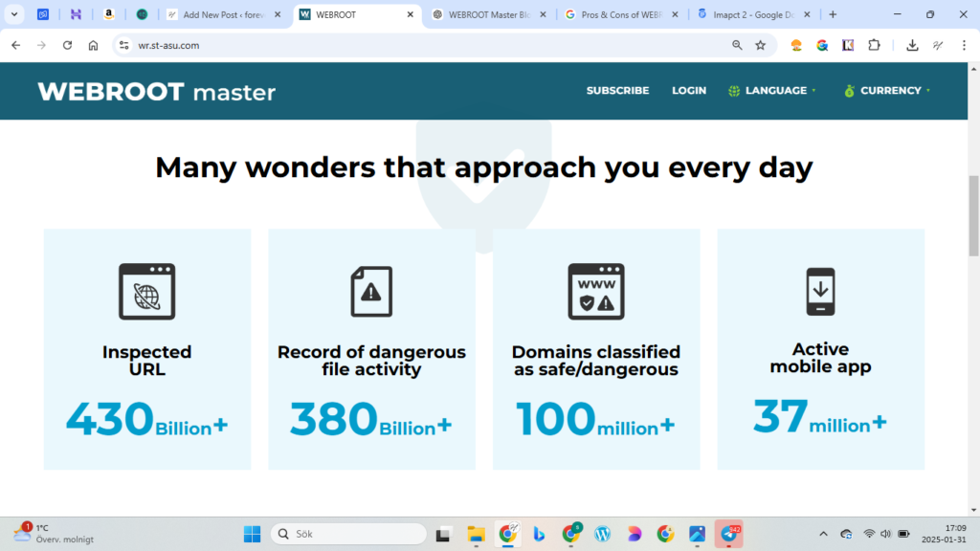Close the Add New Post tab

278,14
